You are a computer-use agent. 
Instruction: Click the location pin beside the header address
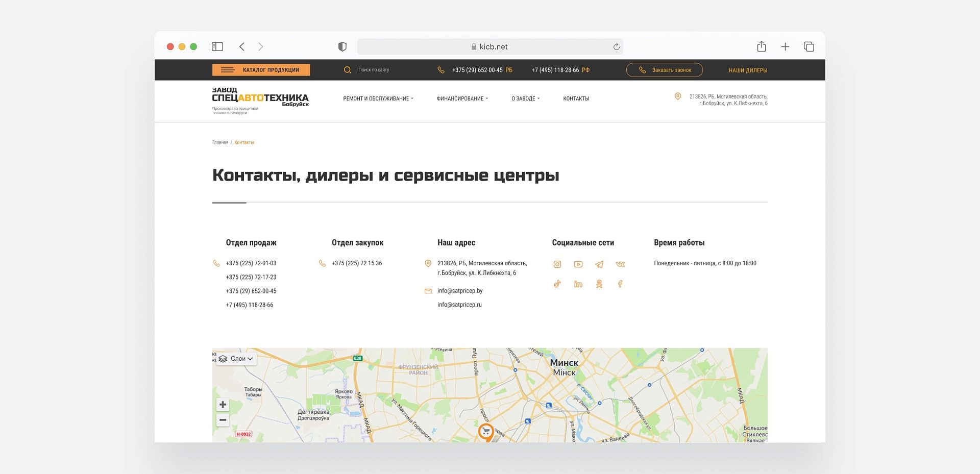tap(678, 96)
